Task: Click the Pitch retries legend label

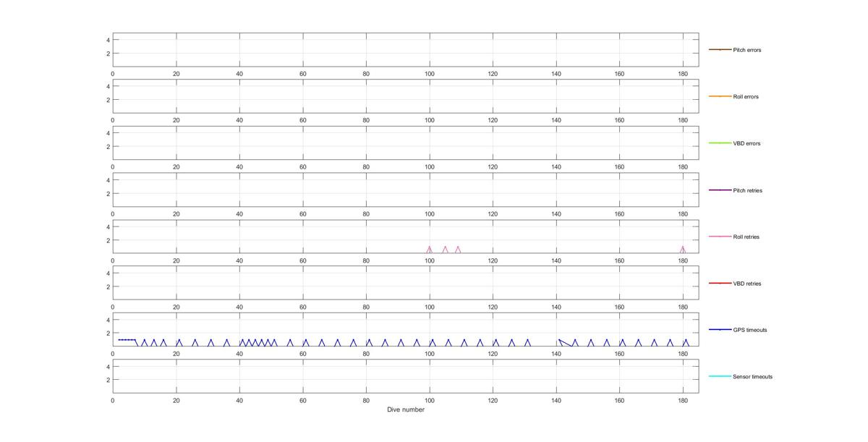Action: coord(747,190)
